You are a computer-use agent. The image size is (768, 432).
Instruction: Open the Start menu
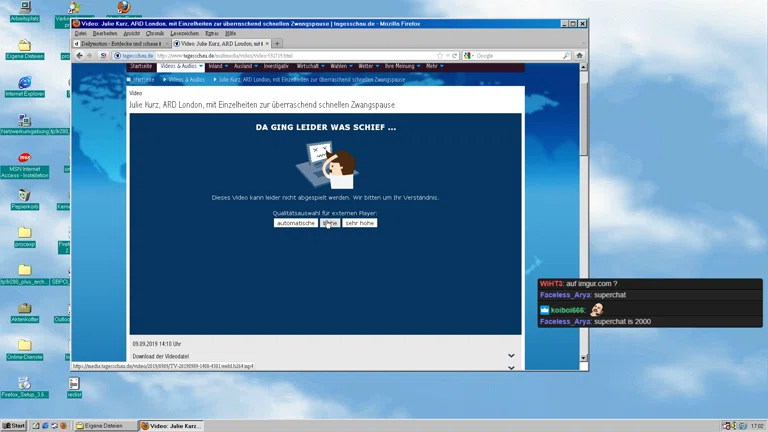pos(14,426)
